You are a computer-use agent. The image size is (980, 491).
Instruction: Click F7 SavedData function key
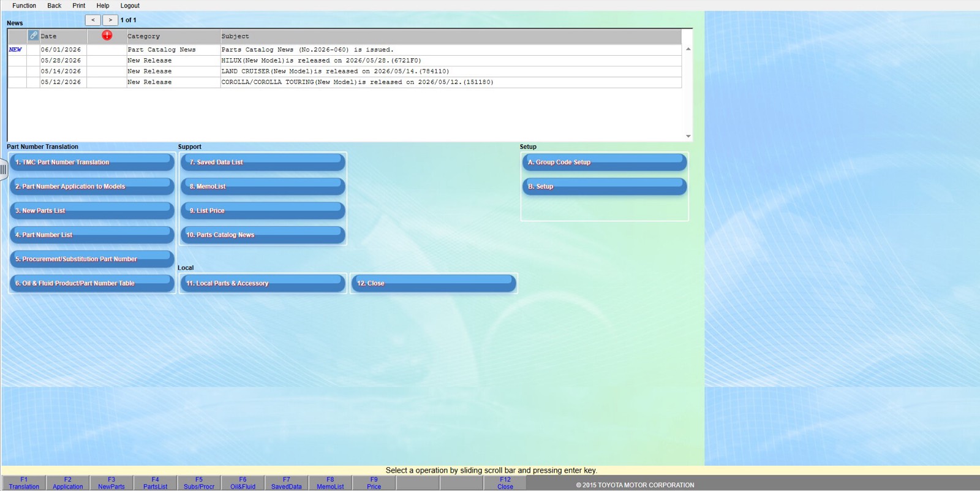(x=287, y=483)
